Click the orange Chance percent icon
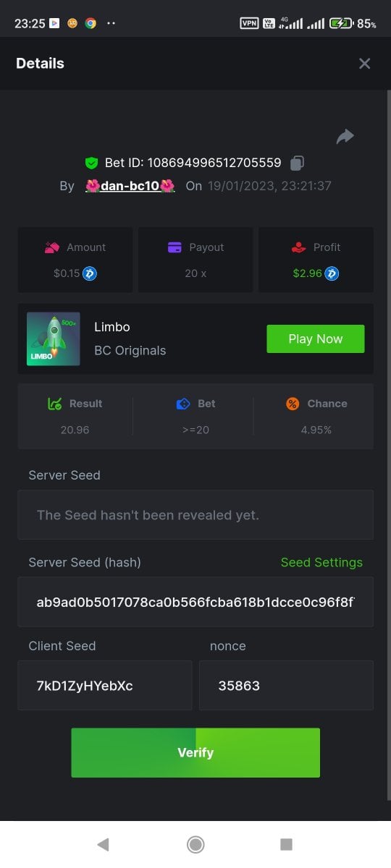Viewport: 391px width, 868px height. (293, 404)
